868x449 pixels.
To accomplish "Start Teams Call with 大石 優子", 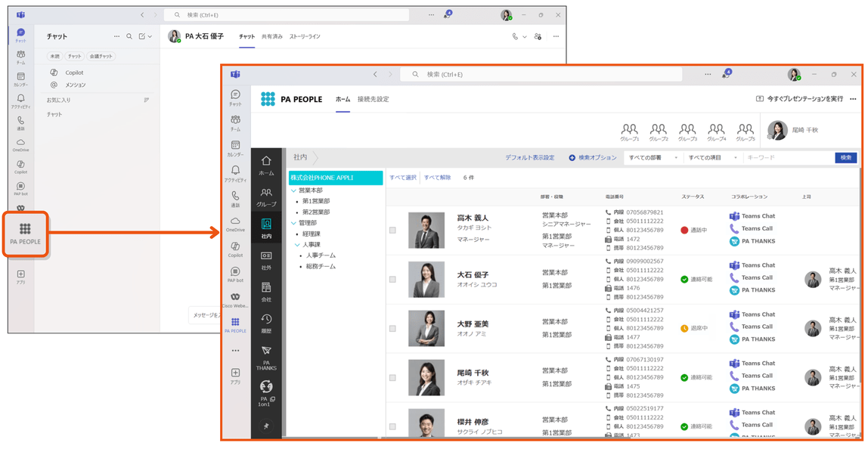I will [x=752, y=278].
